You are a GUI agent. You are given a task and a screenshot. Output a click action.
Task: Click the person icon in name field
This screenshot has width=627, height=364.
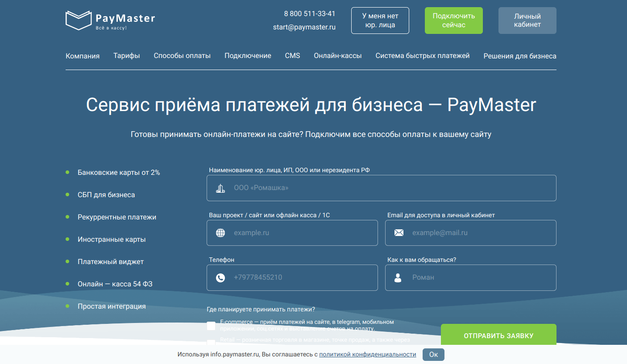click(398, 277)
